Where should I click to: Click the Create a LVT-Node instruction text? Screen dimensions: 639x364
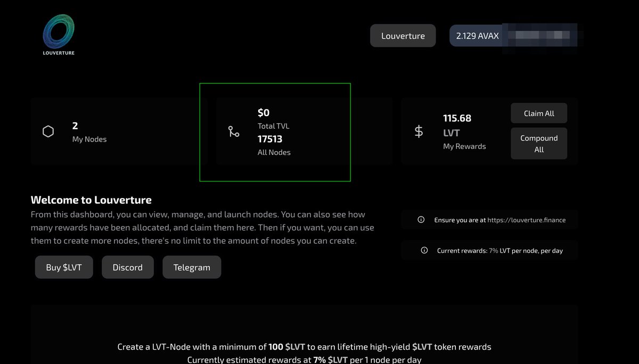pyautogui.click(x=304, y=347)
